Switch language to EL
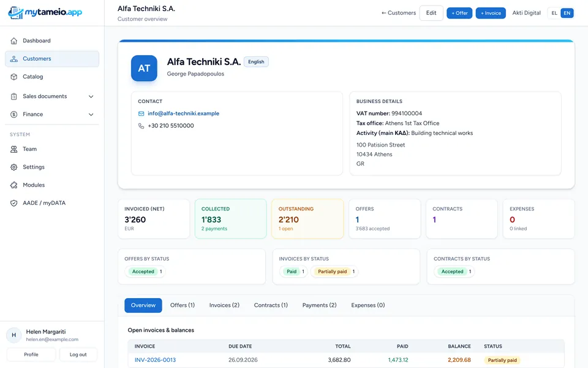This screenshot has height=368, width=588. 554,13
